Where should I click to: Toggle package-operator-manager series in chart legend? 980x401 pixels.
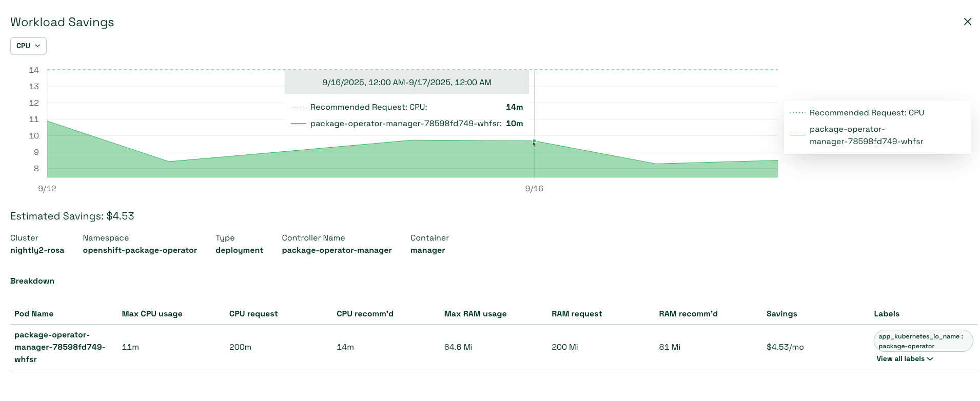866,135
